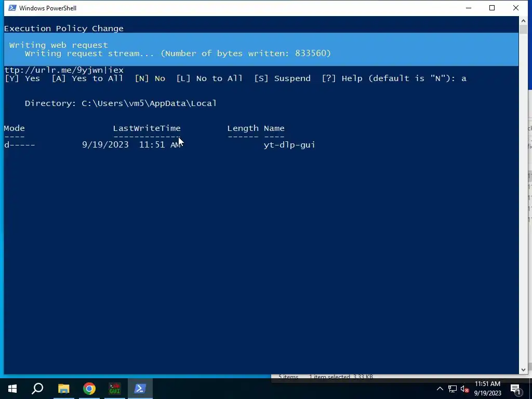Open File Explorer from taskbar

click(x=63, y=389)
